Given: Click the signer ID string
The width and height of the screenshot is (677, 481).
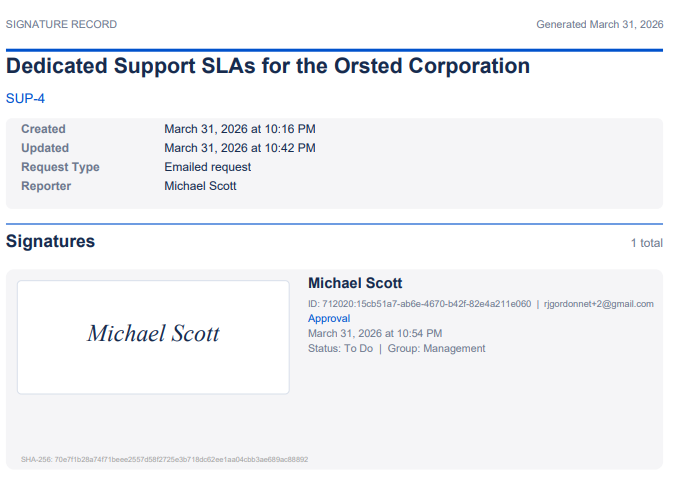Looking at the screenshot, I should 419,304.
